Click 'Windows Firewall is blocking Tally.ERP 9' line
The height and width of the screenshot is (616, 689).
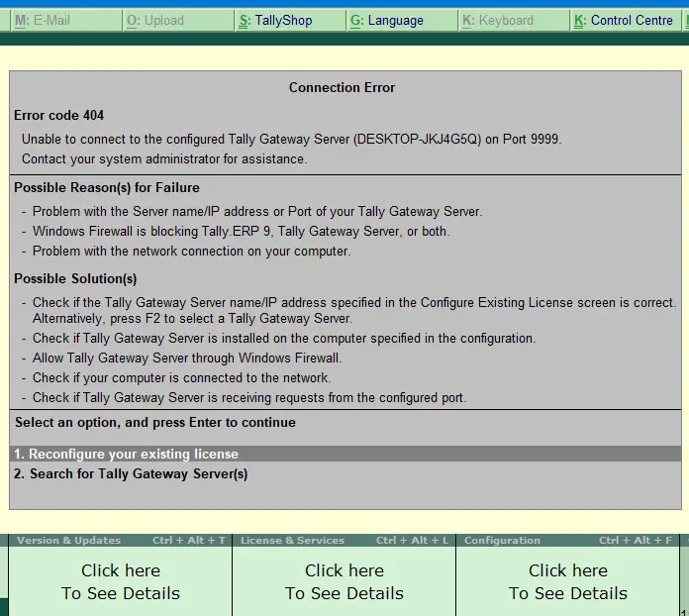pyautogui.click(x=242, y=232)
